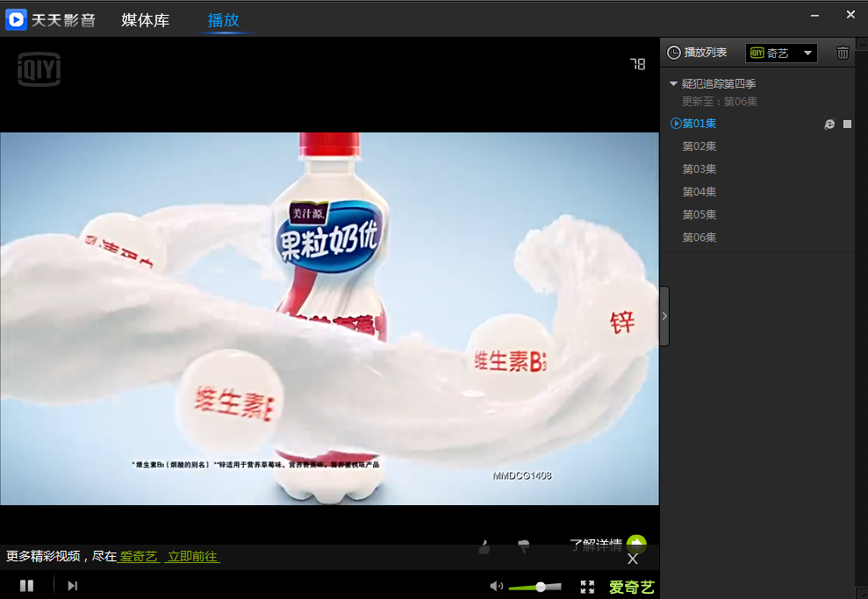Switch to the 媒体库 tab

point(145,20)
